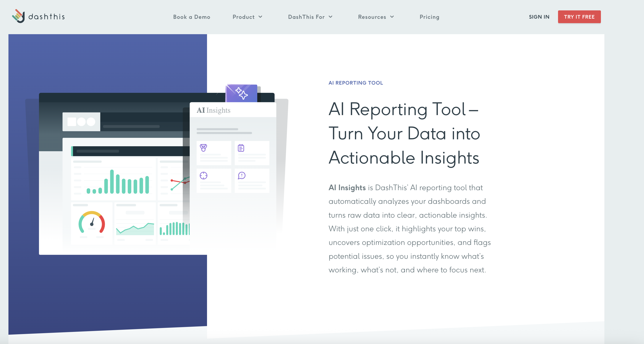Expand the Resources dropdown chevron

click(x=392, y=17)
